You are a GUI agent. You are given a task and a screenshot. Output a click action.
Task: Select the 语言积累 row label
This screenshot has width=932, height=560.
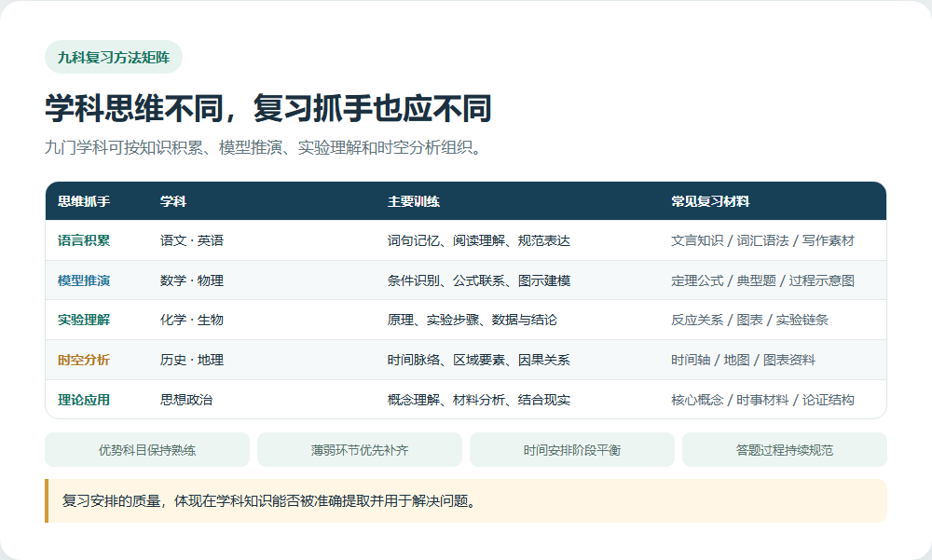pos(84,240)
